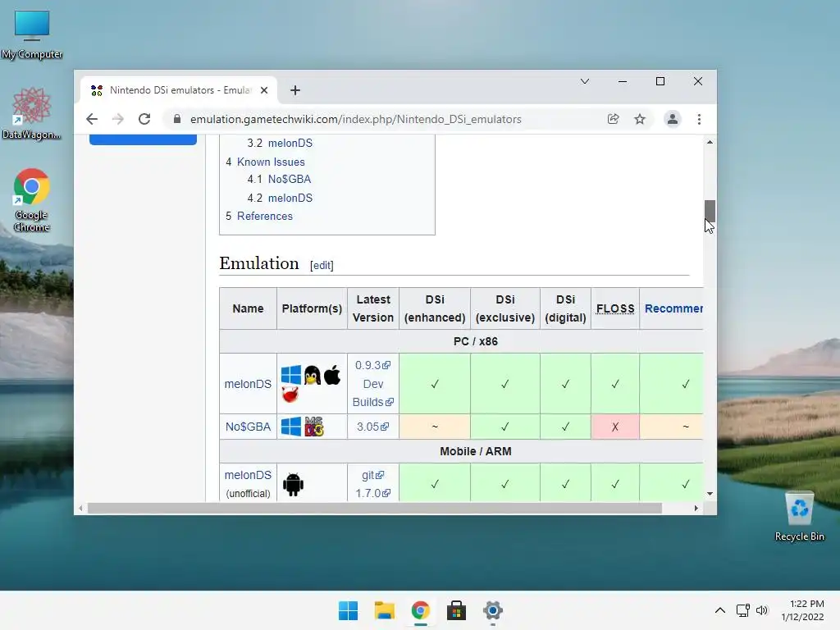Image resolution: width=840 pixels, height=630 pixels.
Task: Open the melonDS (unofficial) link
Action: tap(248, 475)
